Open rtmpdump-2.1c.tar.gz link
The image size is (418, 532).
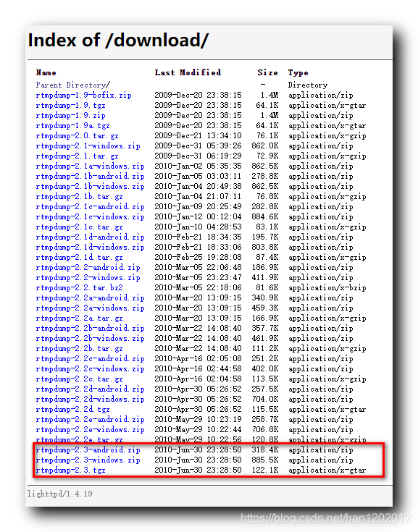pos(79,227)
